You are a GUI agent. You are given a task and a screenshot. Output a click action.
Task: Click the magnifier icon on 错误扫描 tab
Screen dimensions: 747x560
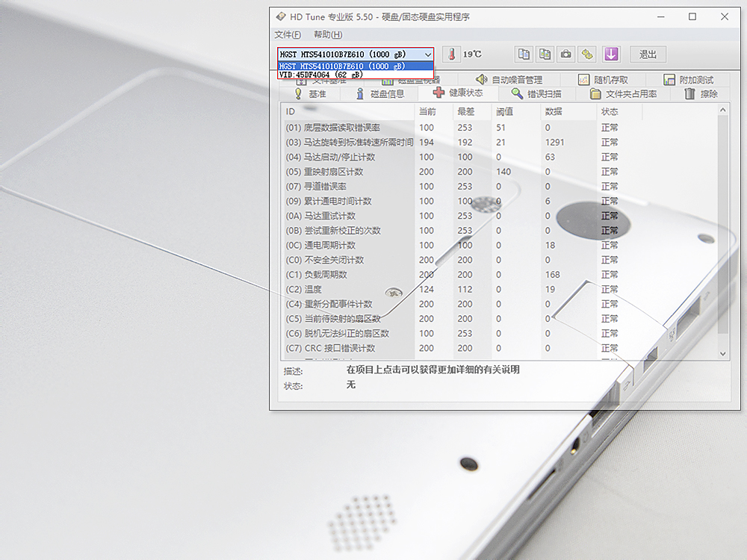click(x=517, y=93)
